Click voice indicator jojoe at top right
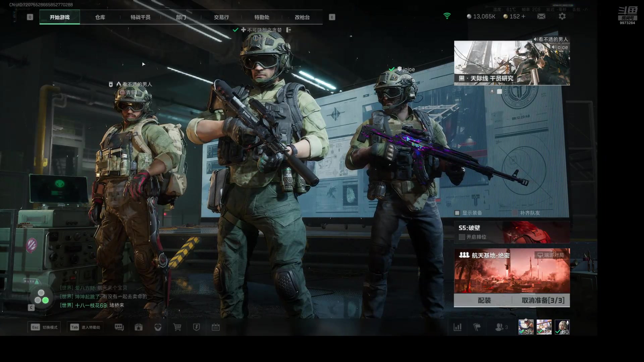 click(x=560, y=47)
